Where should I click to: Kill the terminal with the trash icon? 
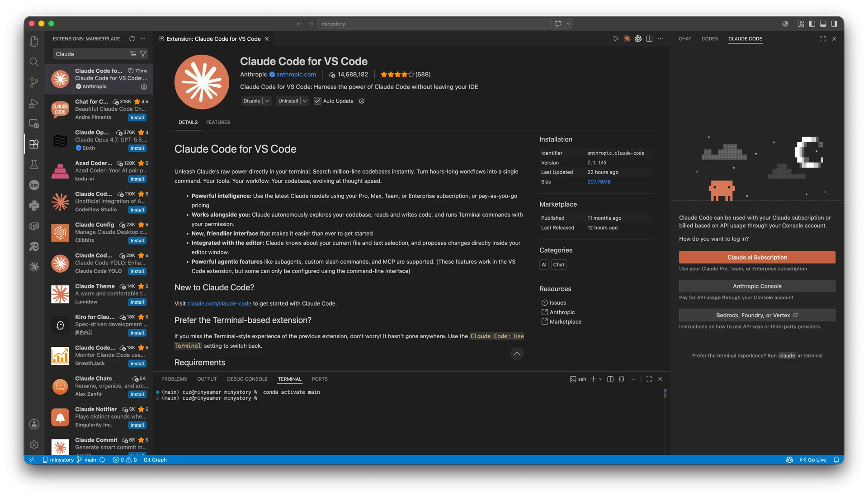[622, 379]
